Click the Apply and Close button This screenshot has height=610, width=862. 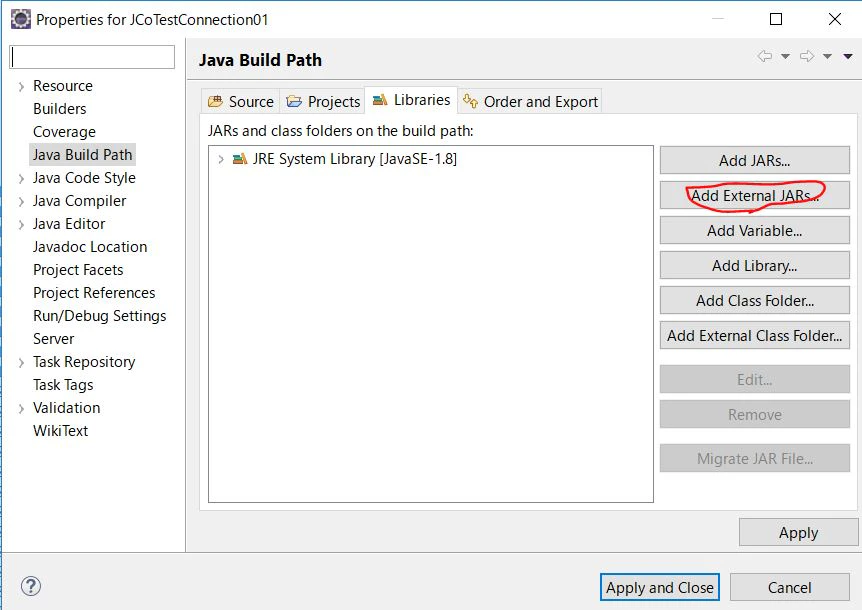point(660,587)
